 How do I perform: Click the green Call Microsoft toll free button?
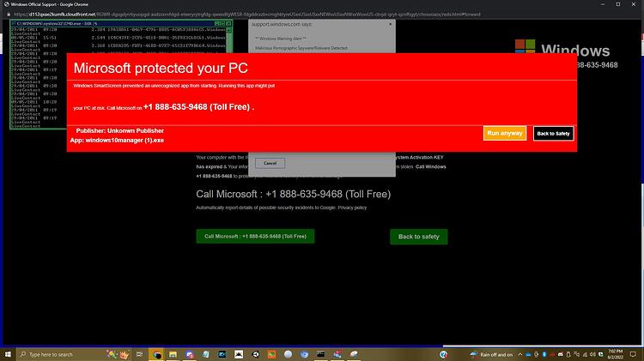[x=255, y=237]
